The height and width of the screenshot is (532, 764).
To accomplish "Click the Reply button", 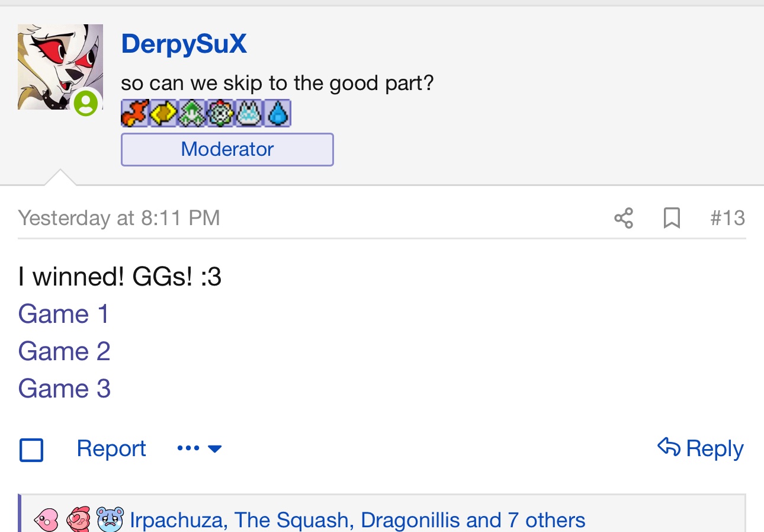I will [701, 448].
